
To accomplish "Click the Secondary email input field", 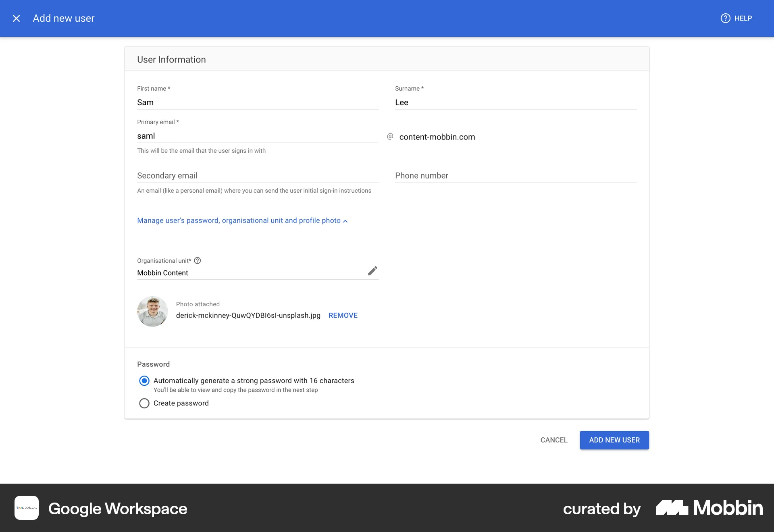I will (258, 176).
